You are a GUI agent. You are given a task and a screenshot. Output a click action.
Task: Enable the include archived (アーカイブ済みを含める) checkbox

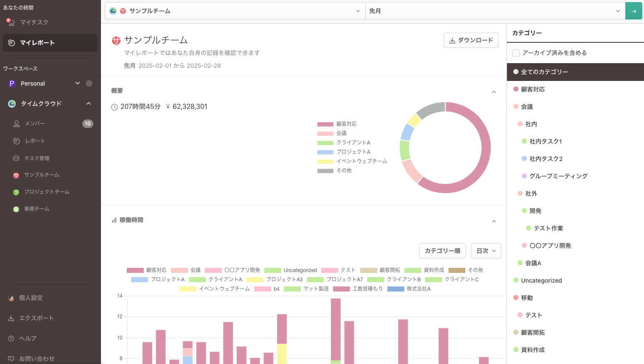point(516,53)
